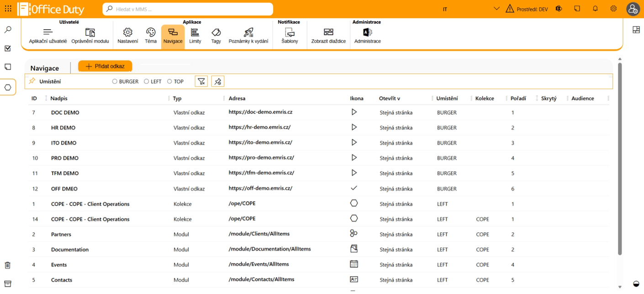Expand the IT dropdown chevron
This screenshot has height=294, width=644.
click(x=496, y=9)
